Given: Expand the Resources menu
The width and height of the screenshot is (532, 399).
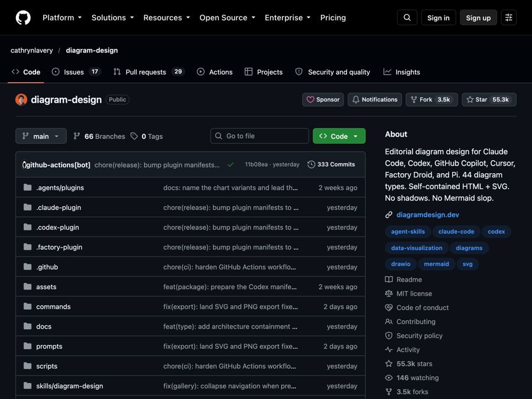Looking at the screenshot, I should click(x=167, y=18).
